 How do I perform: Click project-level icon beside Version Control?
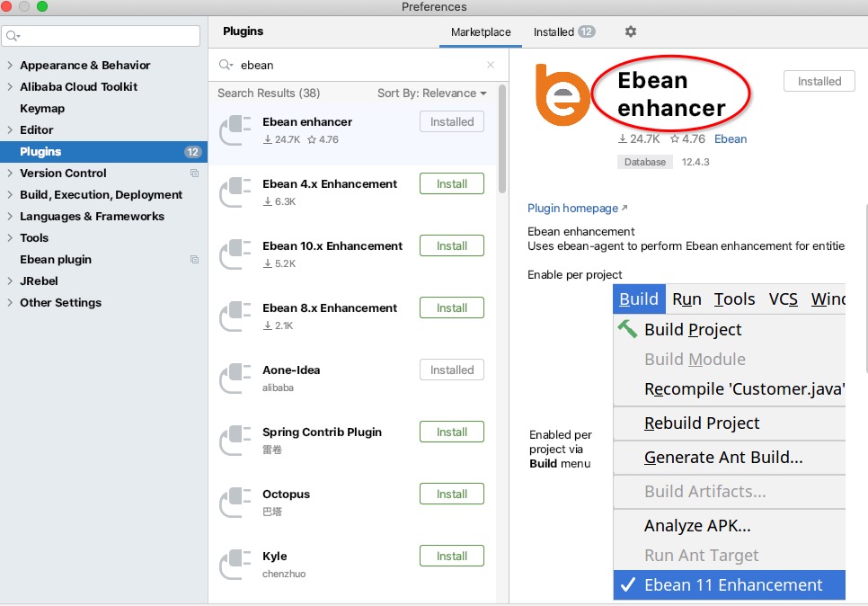tap(194, 173)
